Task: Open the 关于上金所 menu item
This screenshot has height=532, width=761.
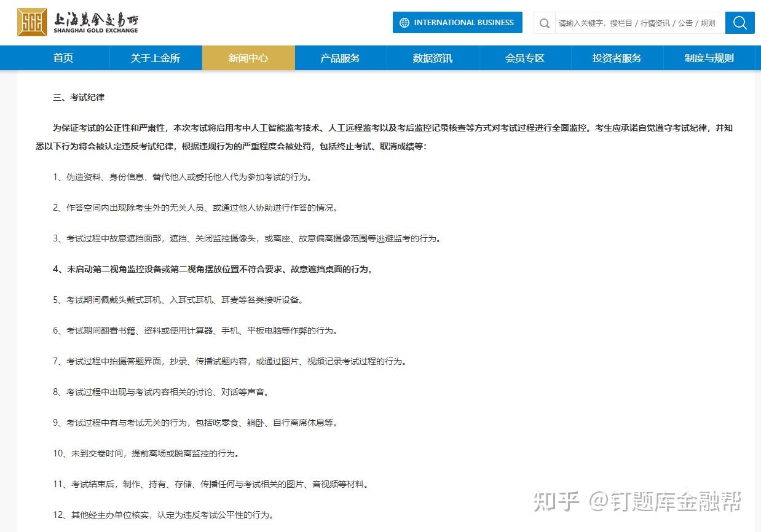Action: tap(156, 57)
